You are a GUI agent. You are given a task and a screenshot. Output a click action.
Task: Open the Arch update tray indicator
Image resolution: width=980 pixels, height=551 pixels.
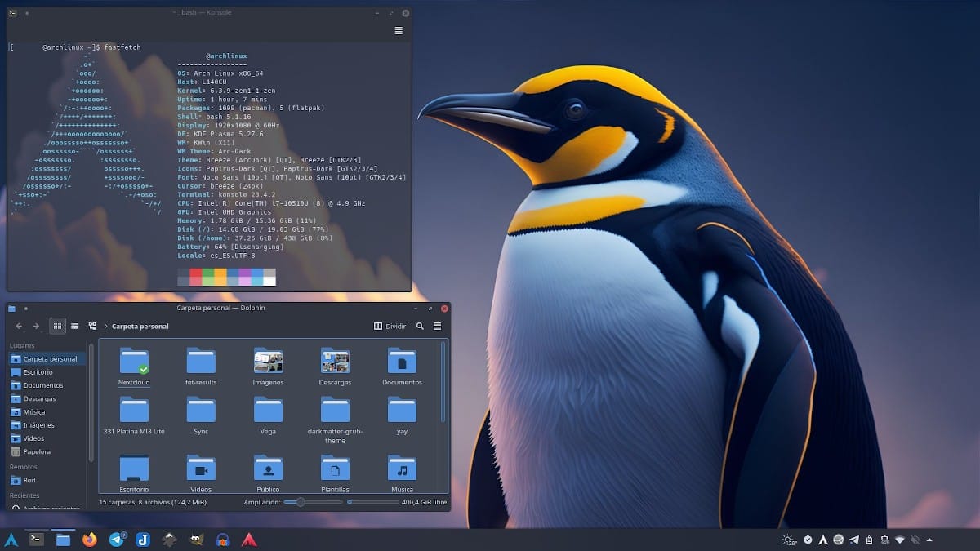pos(823,540)
